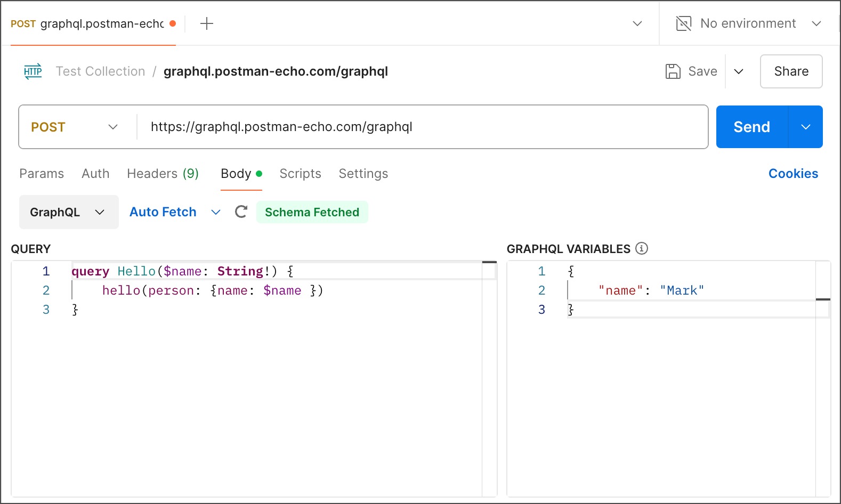This screenshot has width=841, height=504.
Task: Click the HTTP request type icon
Action: tap(33, 71)
